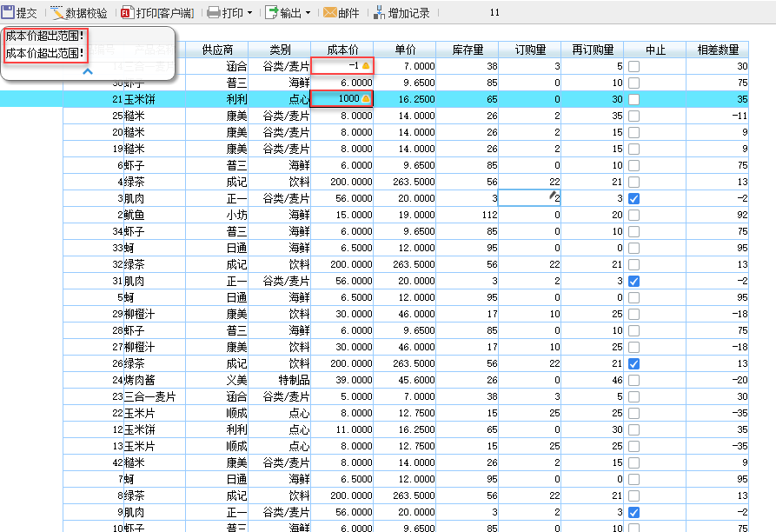Click the -1 cost price input cell
This screenshot has width=776, height=532.
coord(342,66)
